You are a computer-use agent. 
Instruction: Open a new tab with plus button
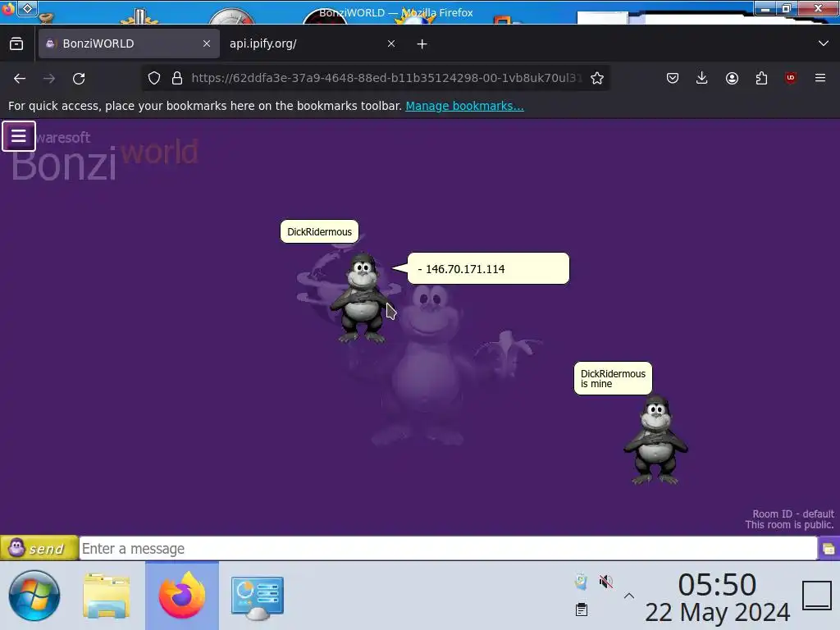[422, 44]
